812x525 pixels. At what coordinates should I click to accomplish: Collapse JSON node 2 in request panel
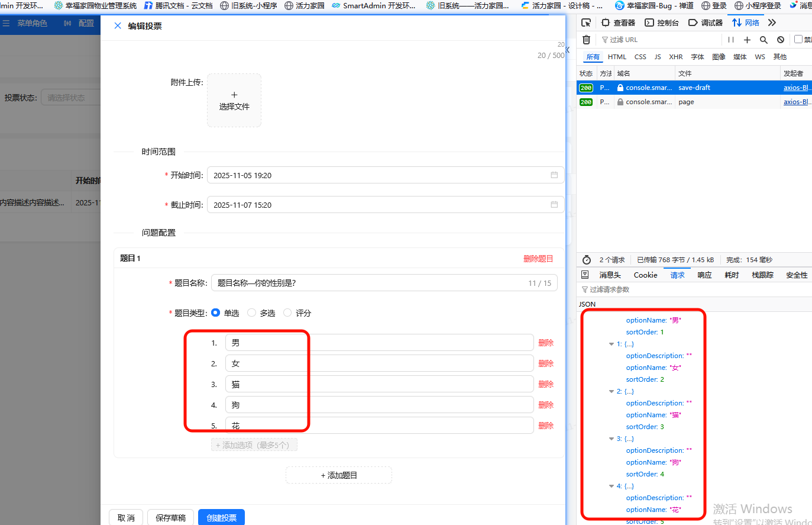point(612,391)
